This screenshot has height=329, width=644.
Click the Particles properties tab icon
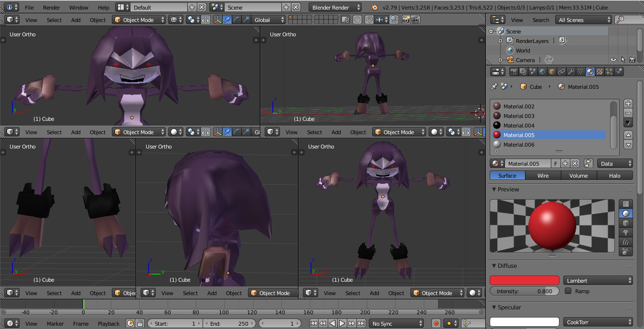(x=609, y=72)
